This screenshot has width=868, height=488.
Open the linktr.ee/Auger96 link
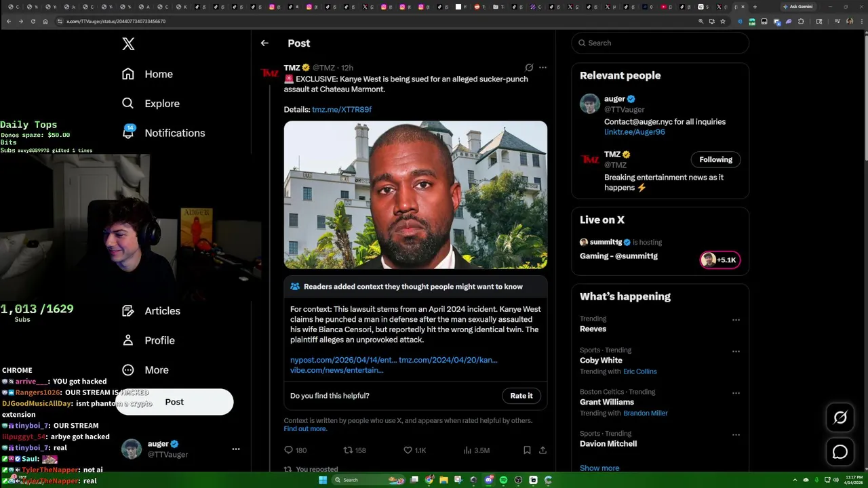[x=635, y=132]
